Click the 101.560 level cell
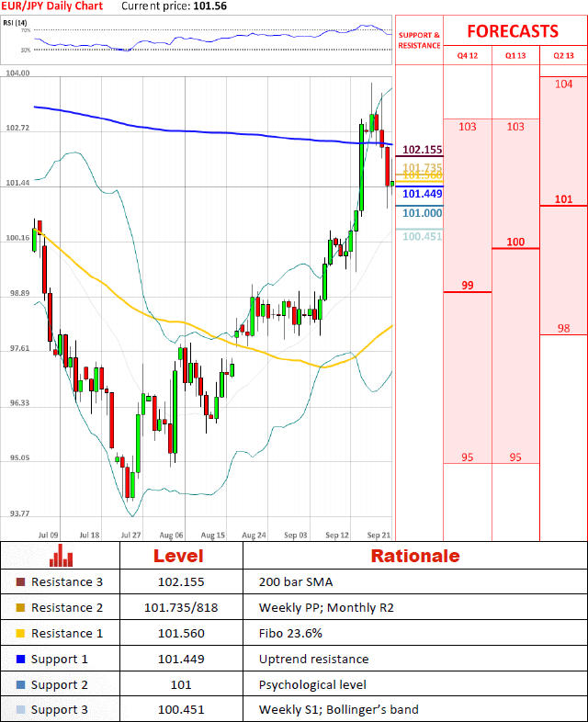This screenshot has width=588, height=722. (x=181, y=634)
